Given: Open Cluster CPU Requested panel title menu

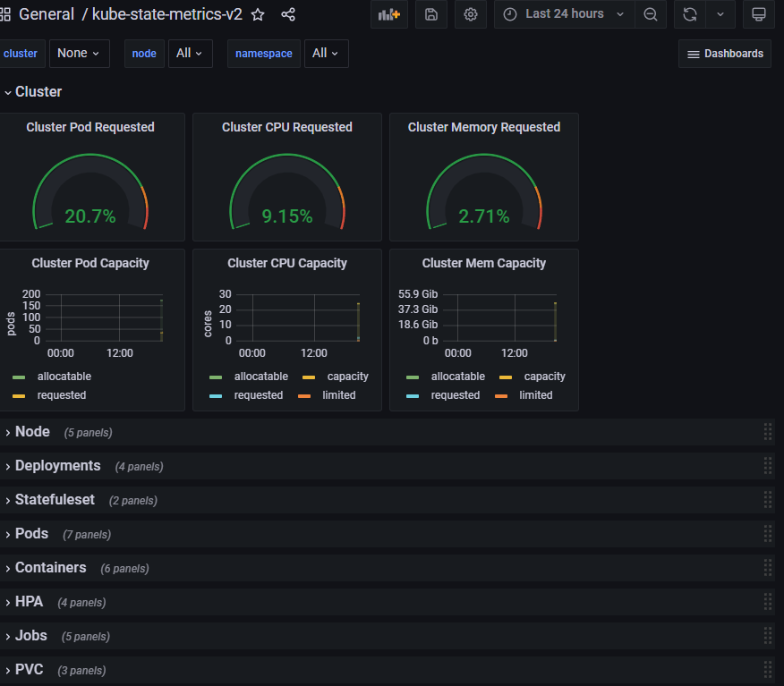Looking at the screenshot, I should (287, 127).
